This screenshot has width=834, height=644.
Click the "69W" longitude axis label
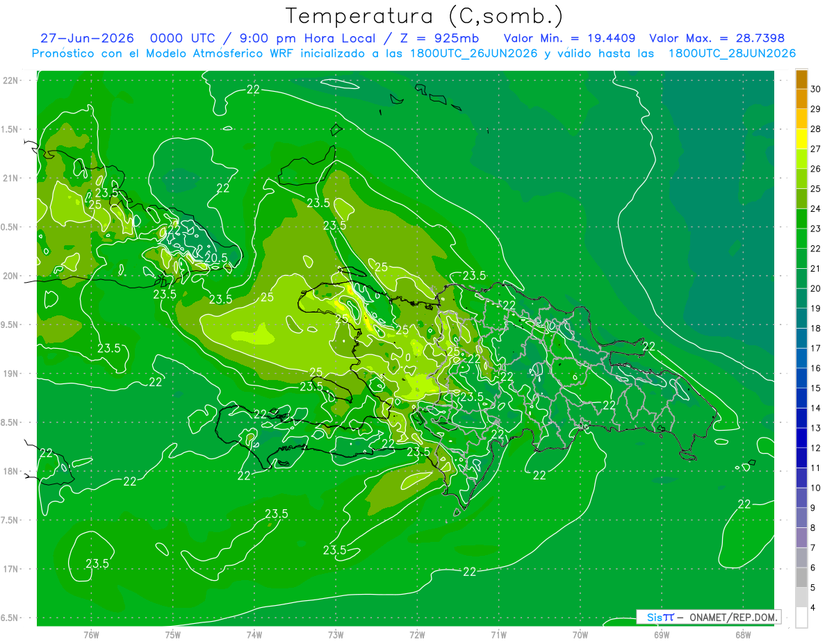point(662,635)
